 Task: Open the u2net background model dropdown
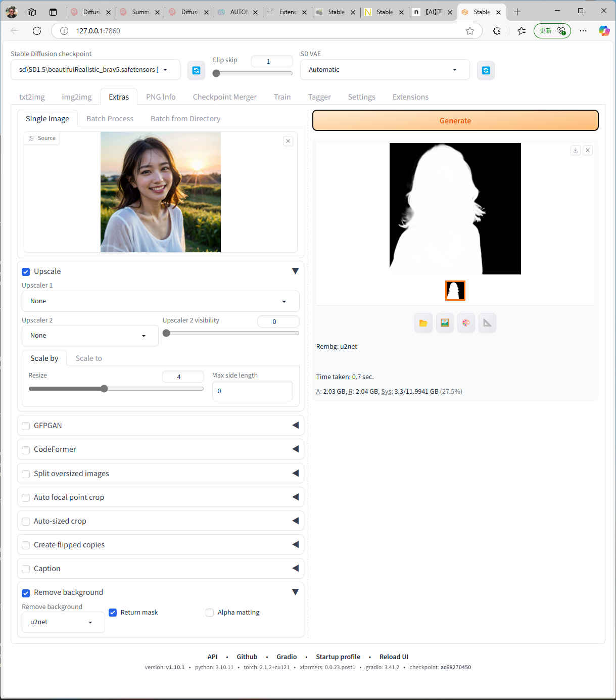click(63, 622)
